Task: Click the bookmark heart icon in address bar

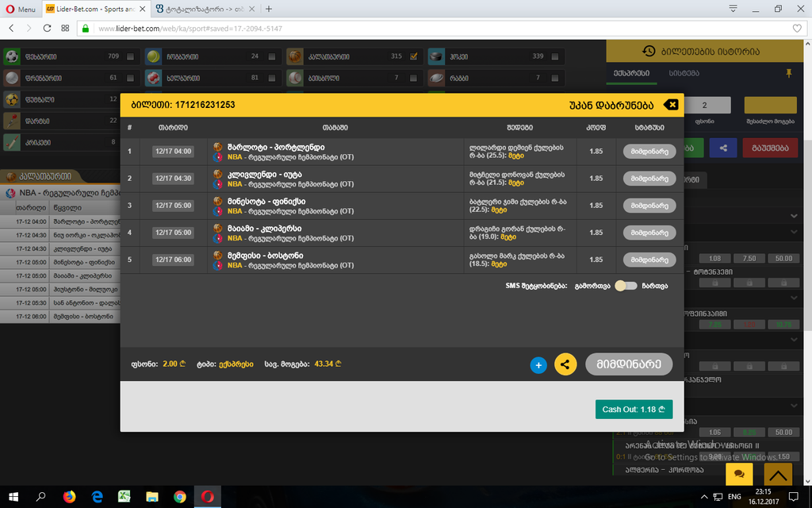Action: point(797,28)
